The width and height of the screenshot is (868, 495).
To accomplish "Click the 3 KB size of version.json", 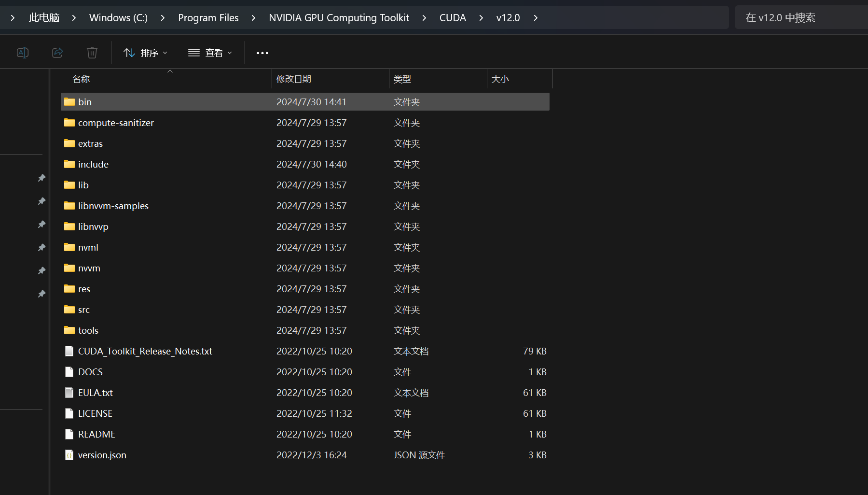I will pyautogui.click(x=537, y=455).
